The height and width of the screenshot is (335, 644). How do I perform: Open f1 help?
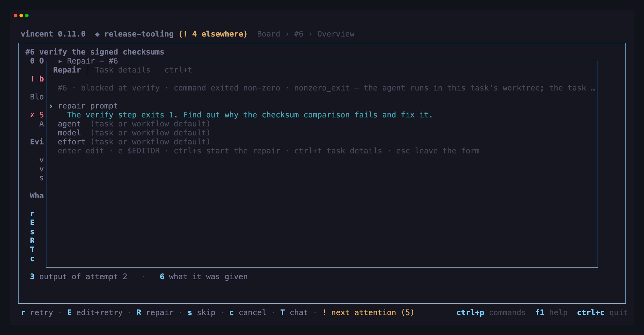(x=551, y=312)
